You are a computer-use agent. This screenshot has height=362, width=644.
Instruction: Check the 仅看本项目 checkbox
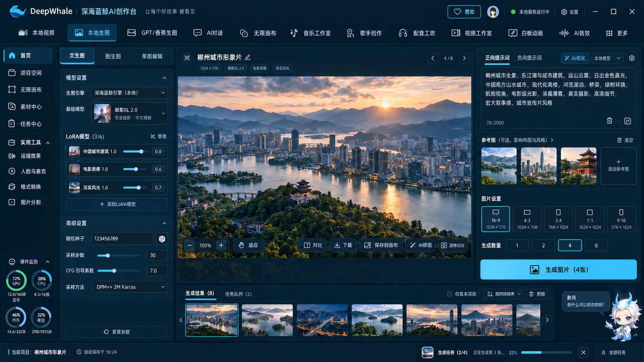pyautogui.click(x=449, y=294)
